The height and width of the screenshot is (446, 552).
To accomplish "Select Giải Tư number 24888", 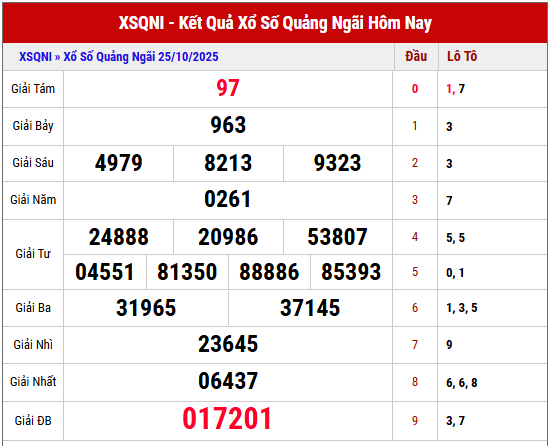I will 119,237.
